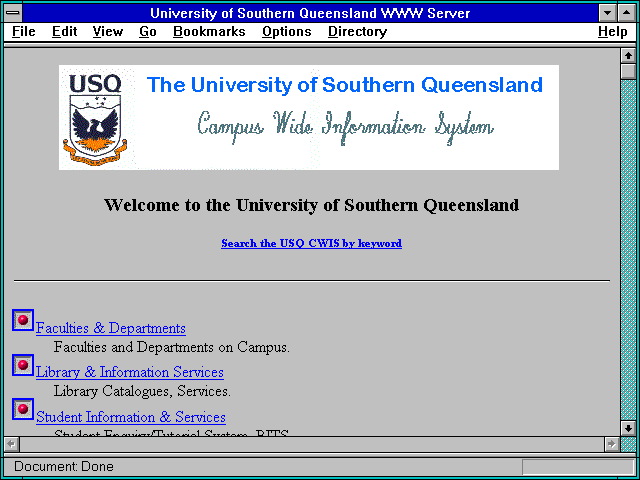Click the progress indicator box in status bar

tap(578, 467)
